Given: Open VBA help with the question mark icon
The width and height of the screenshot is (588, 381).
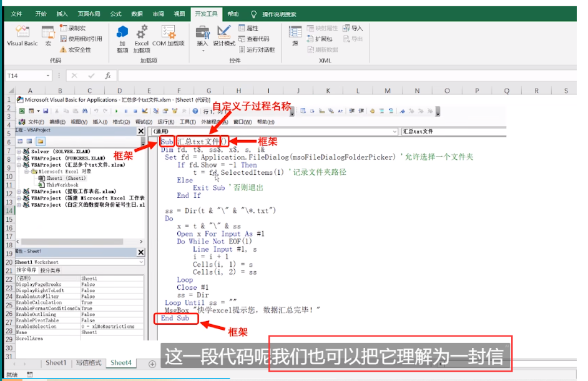Looking at the screenshot, I should 195,111.
